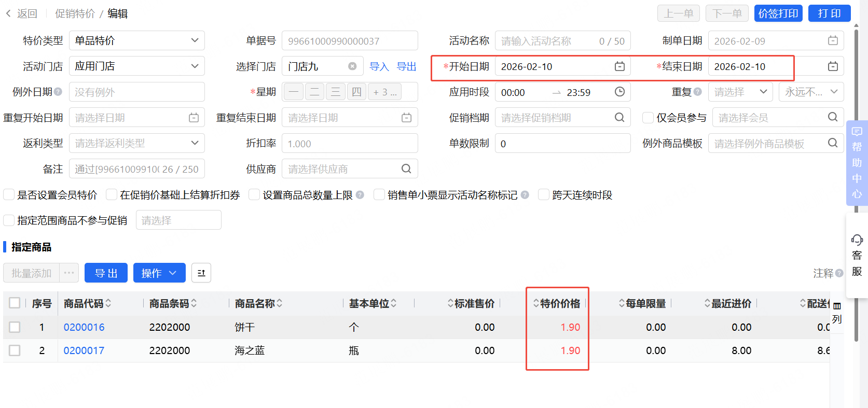868x408 pixels.
Task: Click help icon after 销售单小票显示活动名称标记
Action: click(x=525, y=195)
